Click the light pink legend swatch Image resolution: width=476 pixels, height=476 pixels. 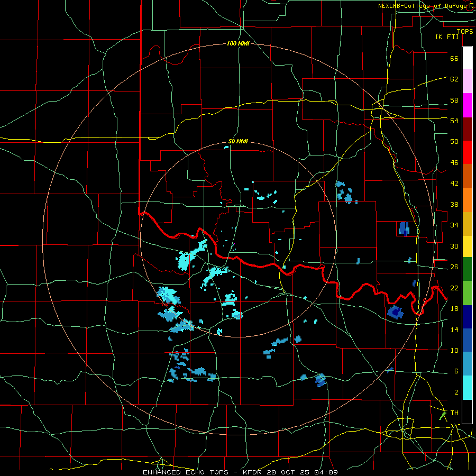pos(467,81)
